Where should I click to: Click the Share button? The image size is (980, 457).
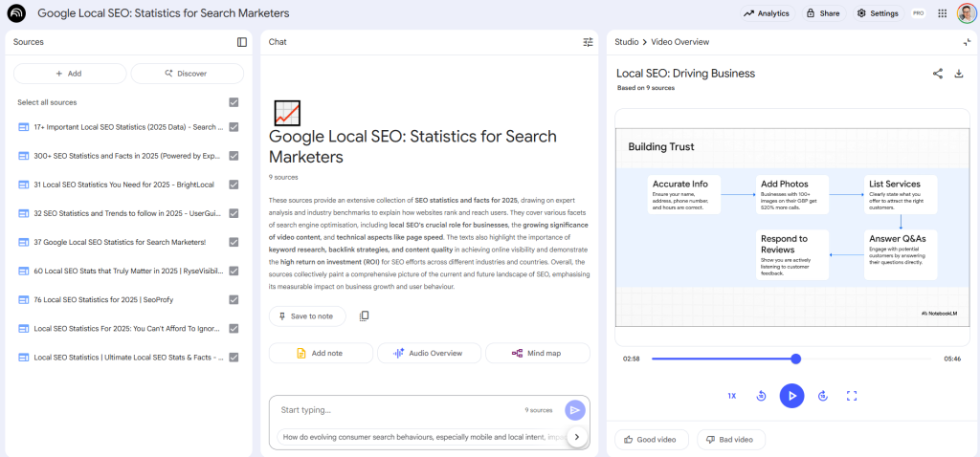(824, 13)
